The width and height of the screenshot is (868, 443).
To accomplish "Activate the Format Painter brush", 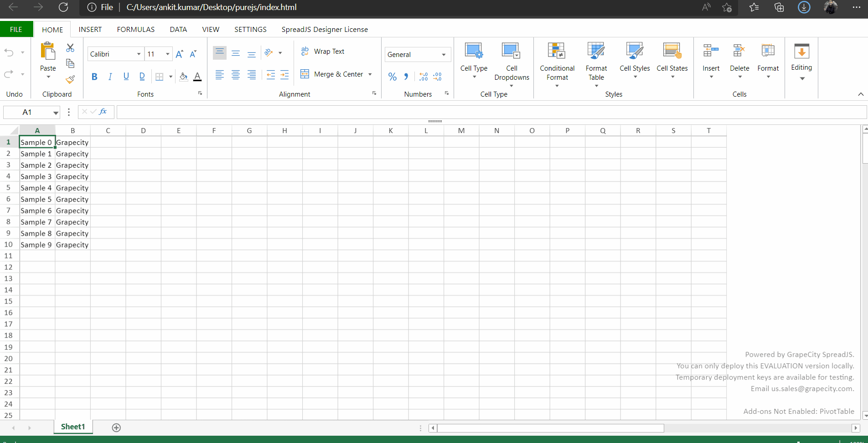I will click(70, 80).
